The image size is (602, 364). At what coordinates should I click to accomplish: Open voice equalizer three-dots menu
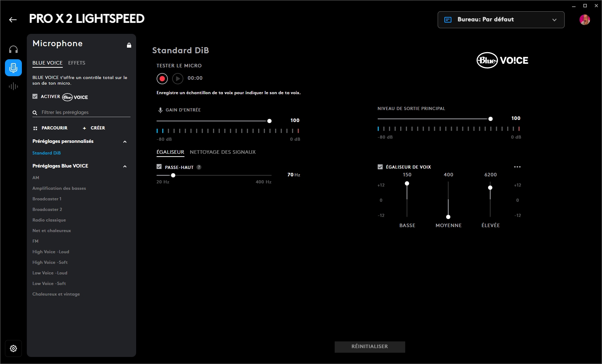point(517,167)
